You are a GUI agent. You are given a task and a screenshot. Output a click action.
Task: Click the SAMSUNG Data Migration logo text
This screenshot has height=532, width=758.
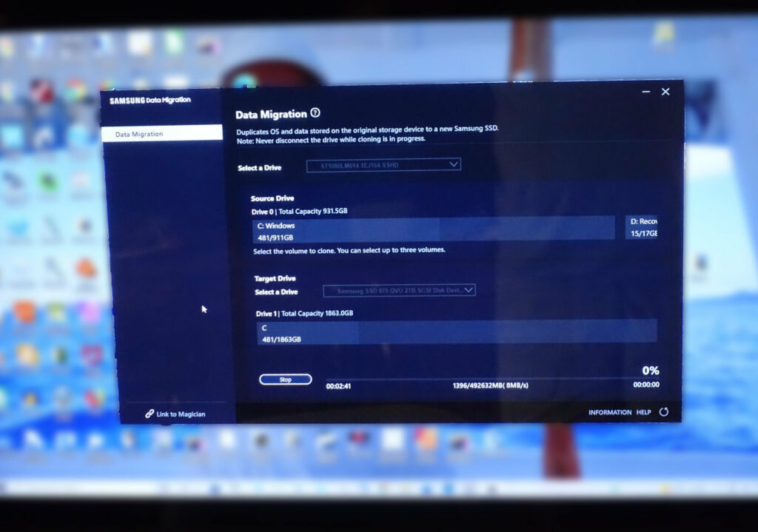coord(150,100)
